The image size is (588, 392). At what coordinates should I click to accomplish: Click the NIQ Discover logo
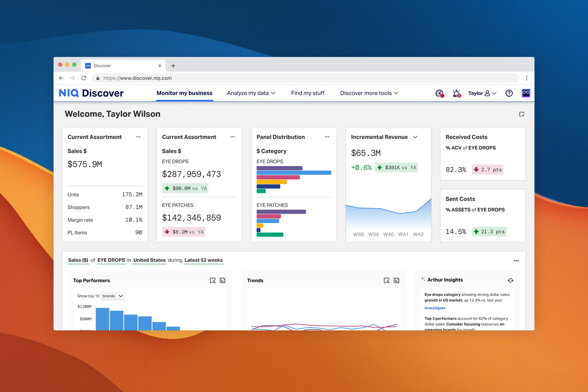click(x=91, y=93)
